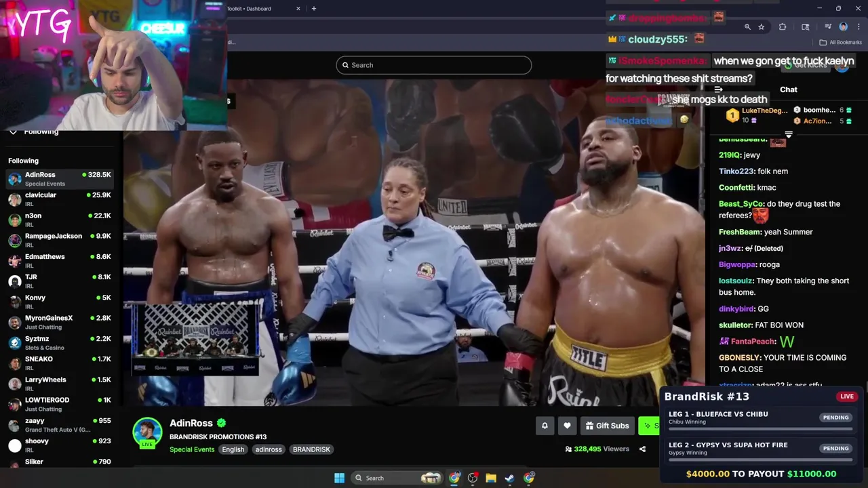Open zaayy channel from sidebar
The height and width of the screenshot is (488, 868).
pyautogui.click(x=60, y=425)
